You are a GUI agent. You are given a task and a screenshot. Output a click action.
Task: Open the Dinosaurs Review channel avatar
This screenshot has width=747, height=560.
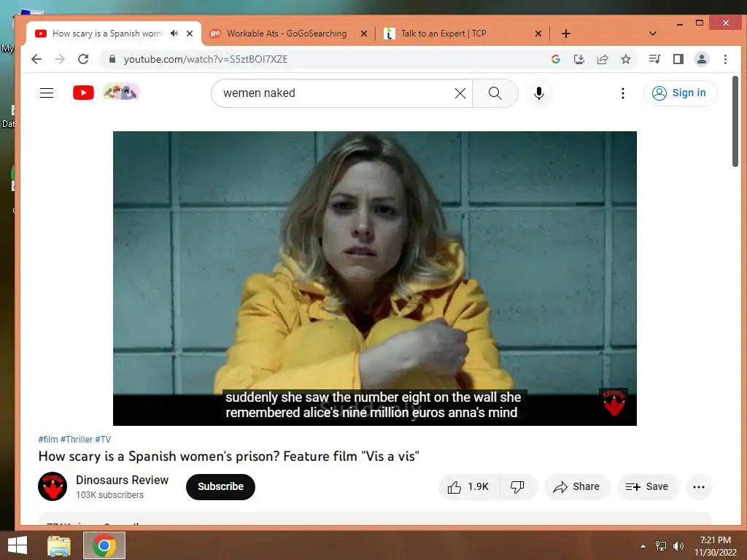pyautogui.click(x=53, y=486)
